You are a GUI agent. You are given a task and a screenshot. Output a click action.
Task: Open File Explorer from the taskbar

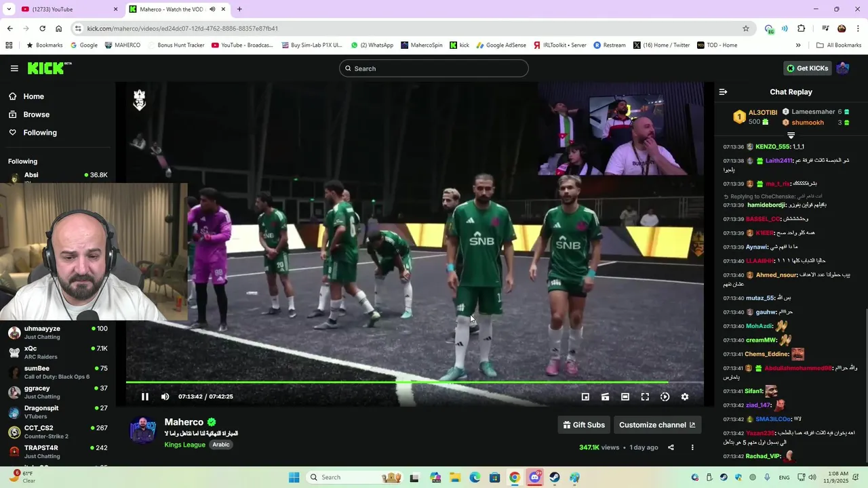[455, 477]
